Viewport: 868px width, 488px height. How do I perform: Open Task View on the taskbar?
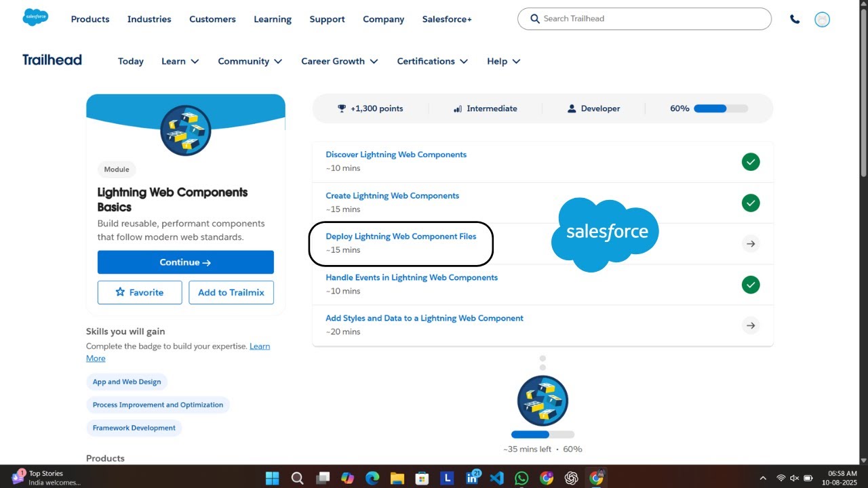322,478
